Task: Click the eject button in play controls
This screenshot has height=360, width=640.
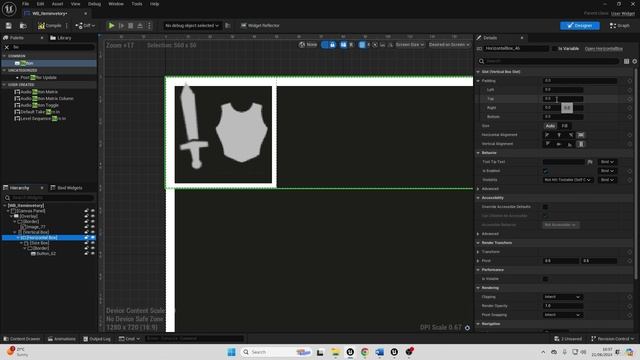Action: 140,25
